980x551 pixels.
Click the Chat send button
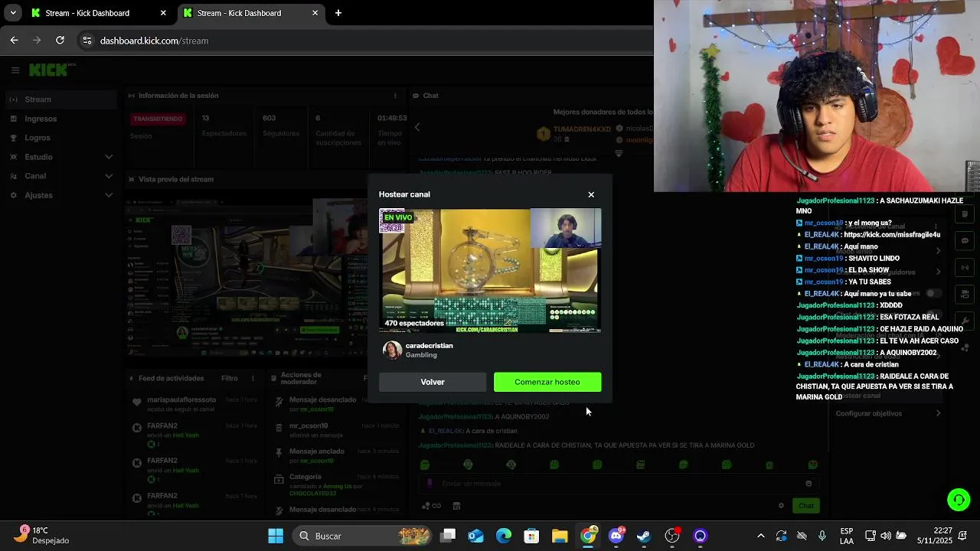click(806, 506)
